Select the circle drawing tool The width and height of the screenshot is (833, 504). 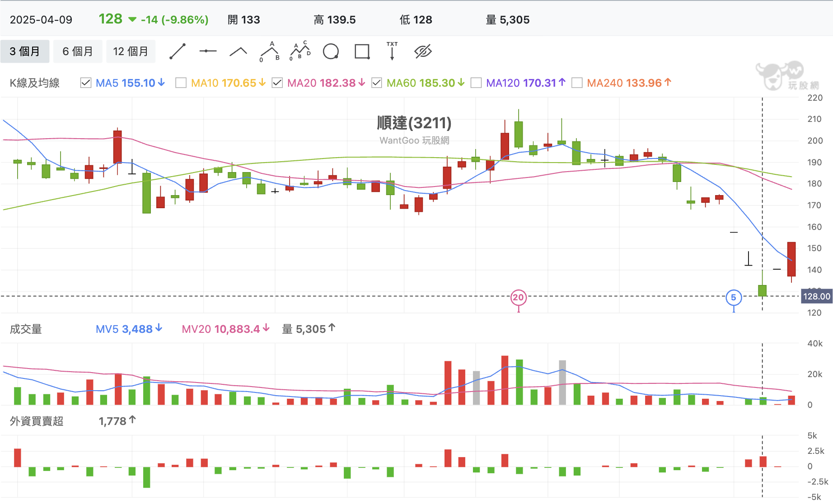[331, 51]
